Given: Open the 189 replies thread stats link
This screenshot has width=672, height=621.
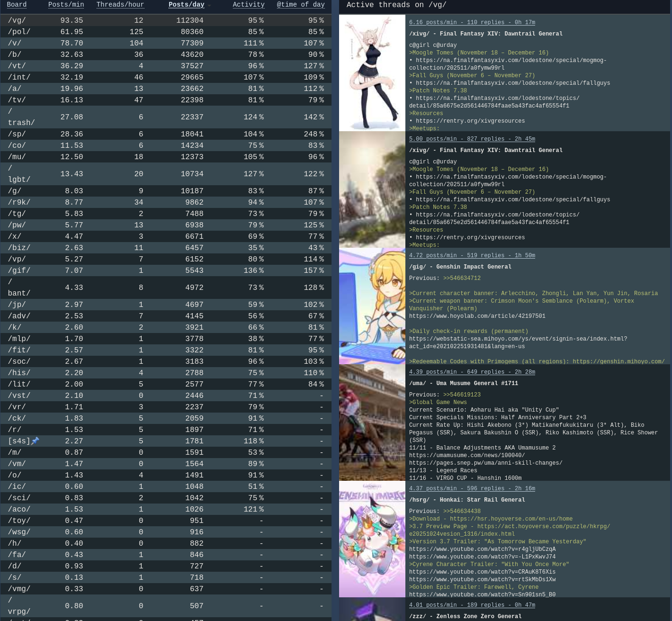Looking at the screenshot, I should pos(472,605).
